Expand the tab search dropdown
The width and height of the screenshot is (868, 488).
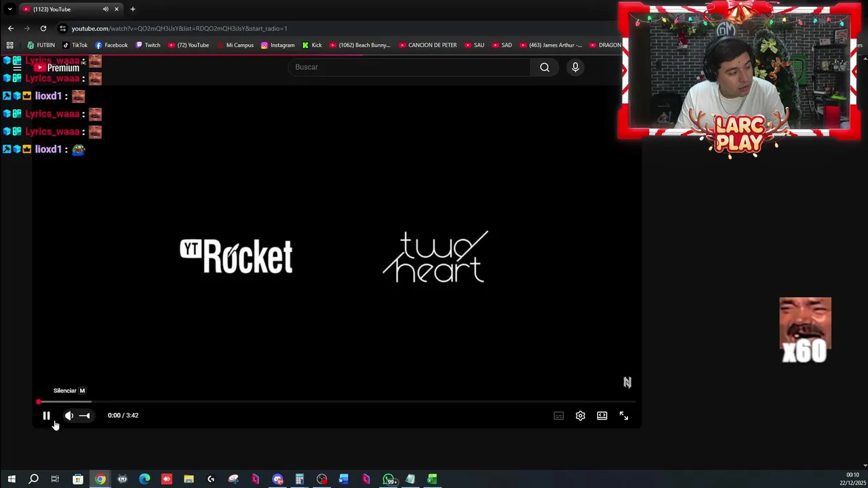pos(9,9)
